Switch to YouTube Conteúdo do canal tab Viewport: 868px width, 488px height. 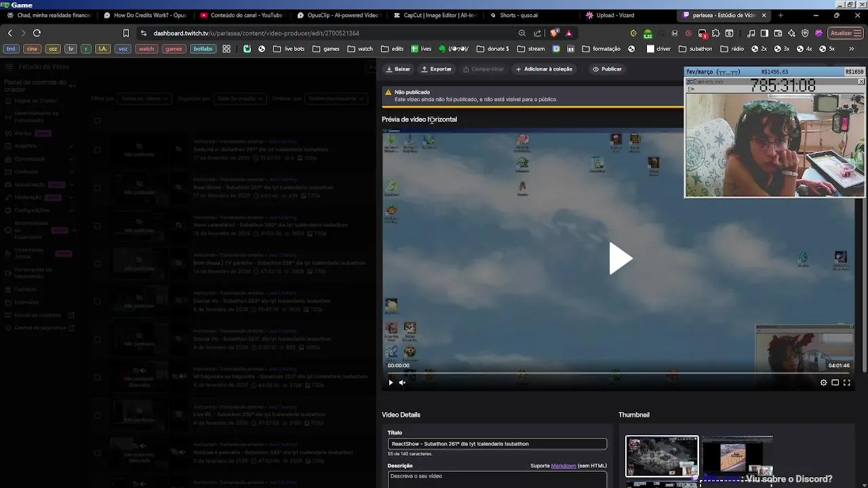point(241,15)
